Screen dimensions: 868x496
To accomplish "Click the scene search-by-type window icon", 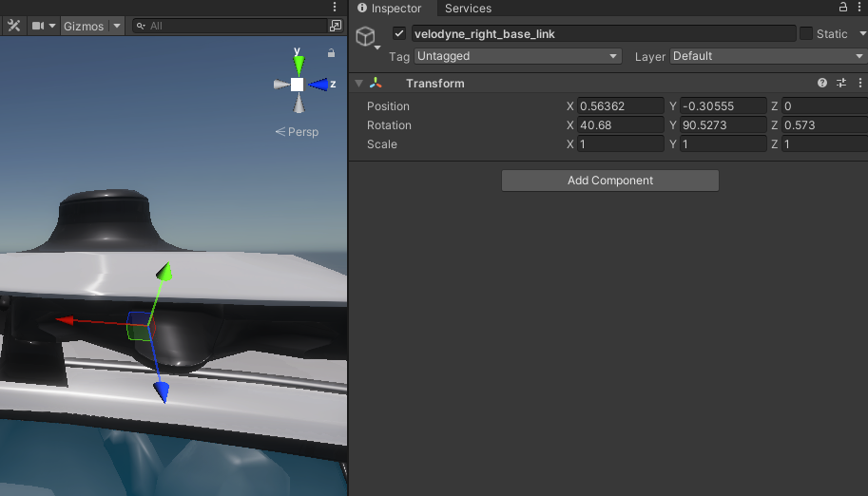I will [x=335, y=26].
